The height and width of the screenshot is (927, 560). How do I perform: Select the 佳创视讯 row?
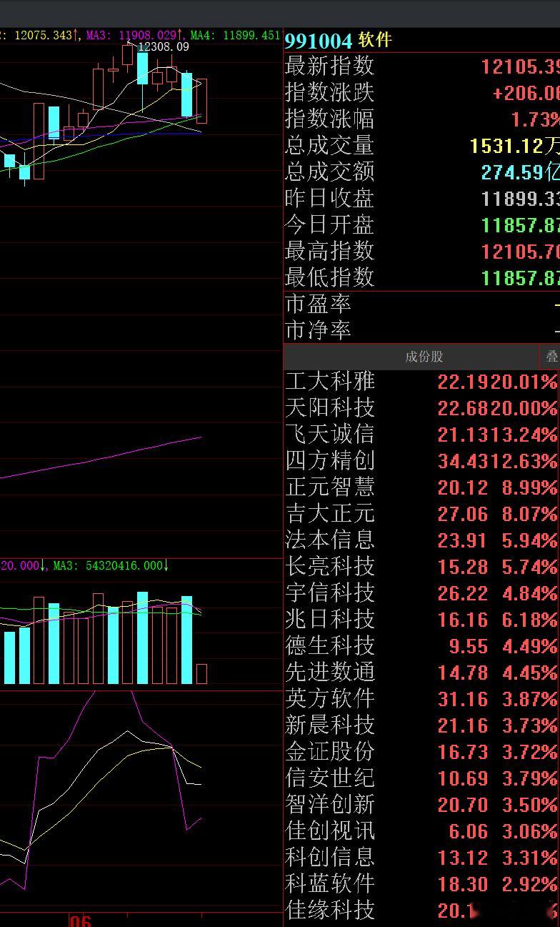click(421, 831)
